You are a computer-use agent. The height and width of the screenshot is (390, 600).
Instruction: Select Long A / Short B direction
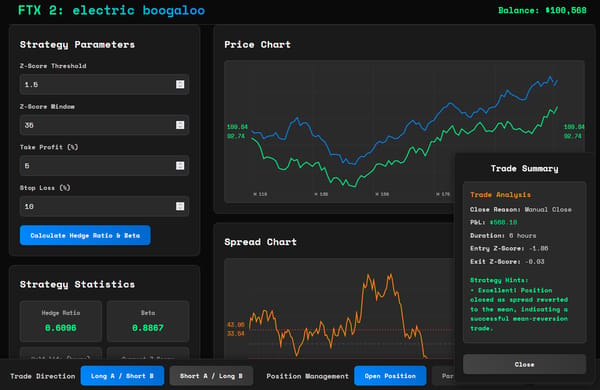point(122,376)
